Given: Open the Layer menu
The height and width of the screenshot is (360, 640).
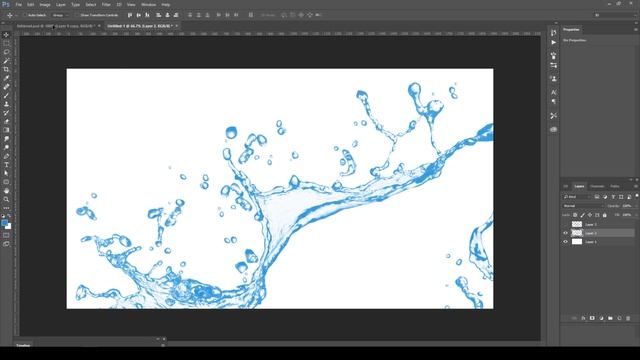Looking at the screenshot, I should tap(60, 4).
